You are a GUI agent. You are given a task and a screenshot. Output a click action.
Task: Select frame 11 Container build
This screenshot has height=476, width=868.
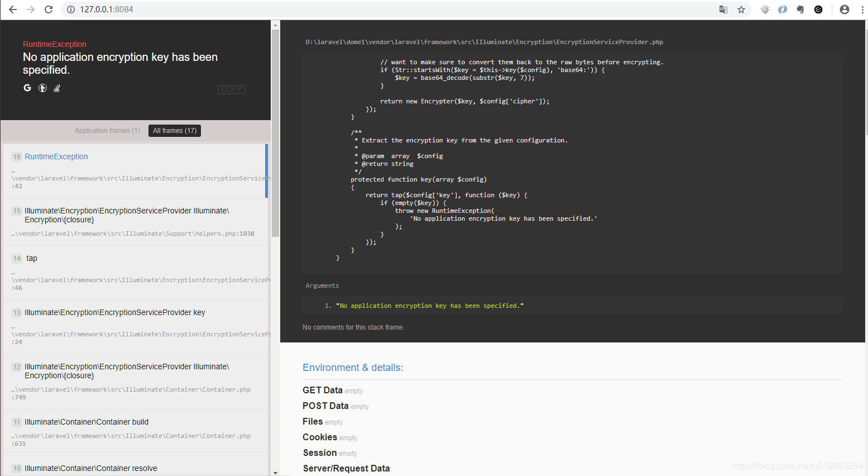point(136,432)
